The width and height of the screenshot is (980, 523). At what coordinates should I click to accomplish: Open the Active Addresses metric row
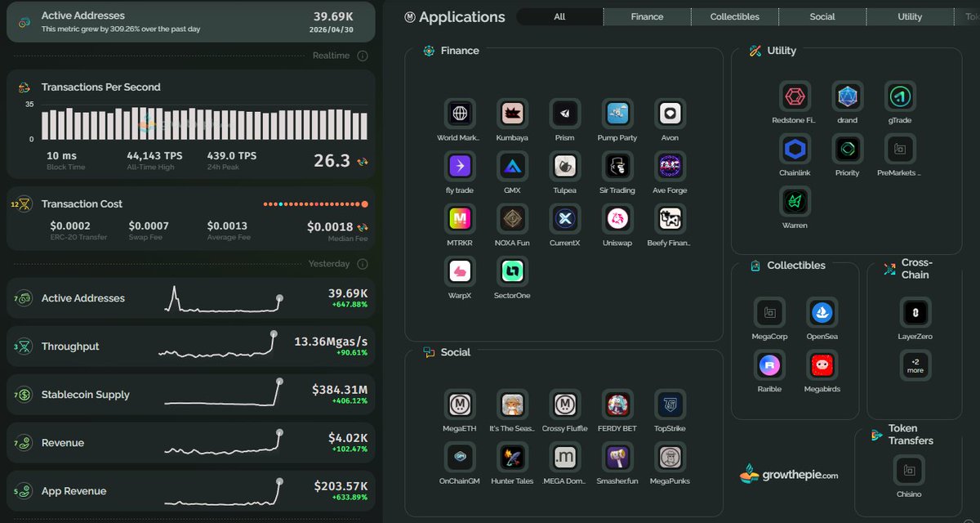click(191, 298)
